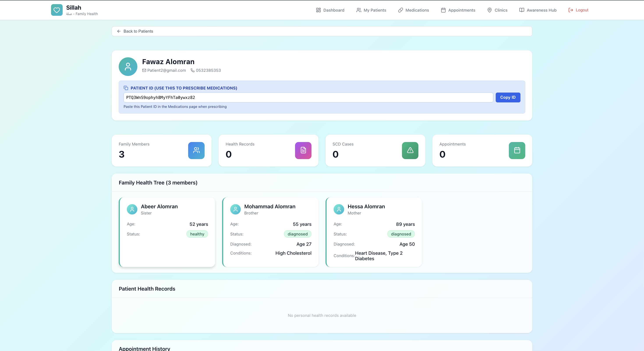Click the Appointments calendar icon on the stat card
This screenshot has width=644, height=351.
click(x=517, y=150)
